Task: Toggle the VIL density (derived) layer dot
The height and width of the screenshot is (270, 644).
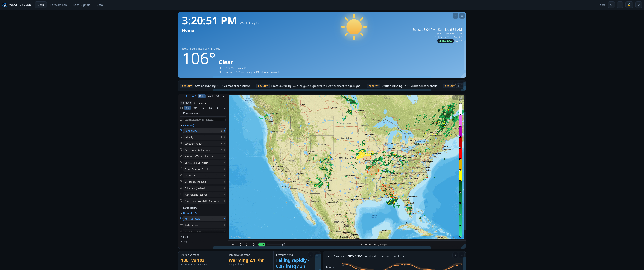Action: (224, 182)
